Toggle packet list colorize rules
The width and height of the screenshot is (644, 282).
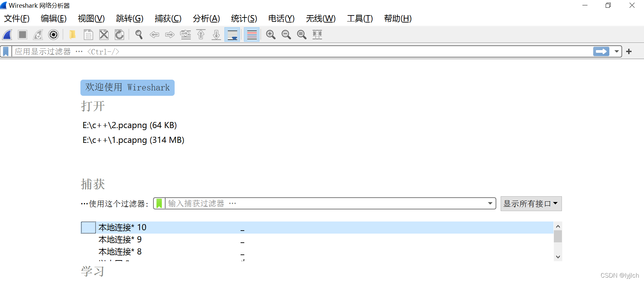click(252, 35)
